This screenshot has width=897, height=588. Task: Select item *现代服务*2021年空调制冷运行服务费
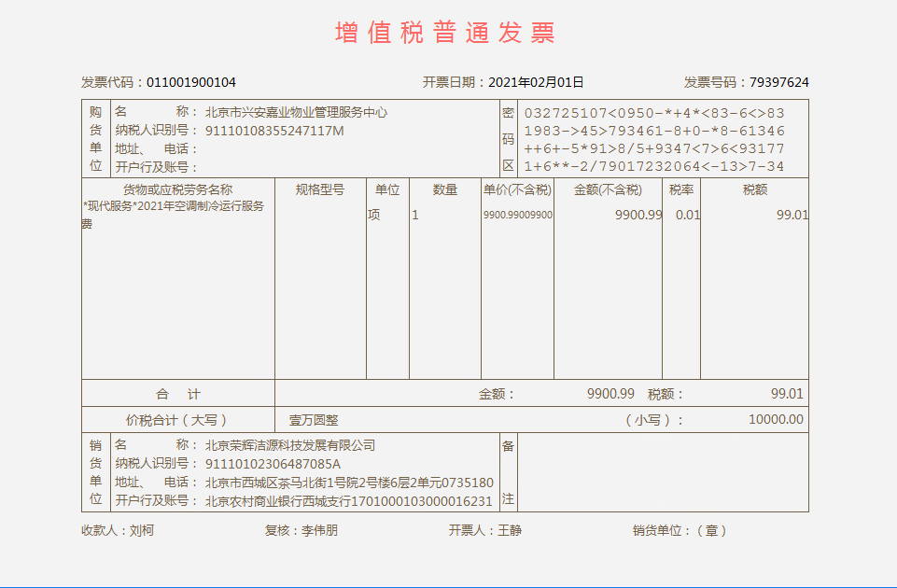[x=174, y=215]
